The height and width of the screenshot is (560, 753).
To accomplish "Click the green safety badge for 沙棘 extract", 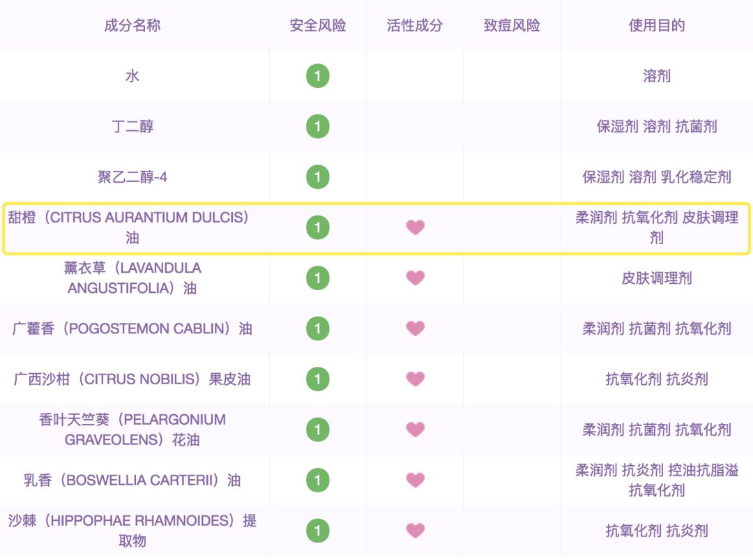I will [x=317, y=531].
